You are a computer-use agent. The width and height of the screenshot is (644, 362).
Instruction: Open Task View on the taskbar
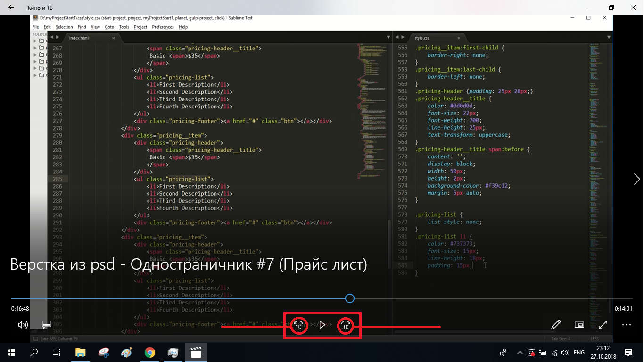[57, 352]
